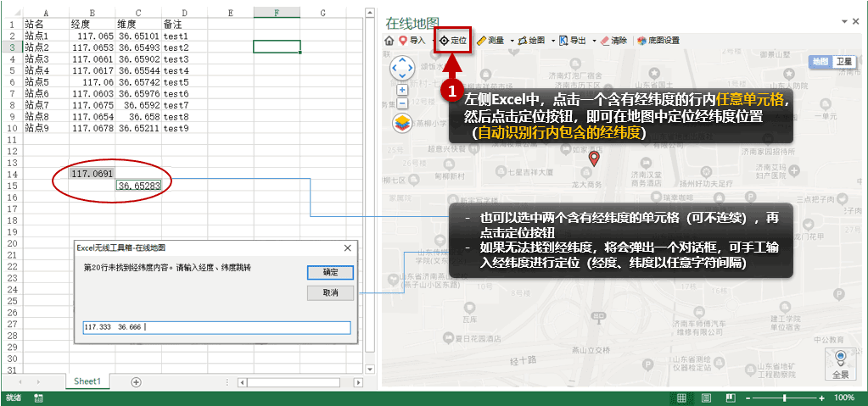
Task: Open 底图设置 basemap settings
Action: [658, 41]
